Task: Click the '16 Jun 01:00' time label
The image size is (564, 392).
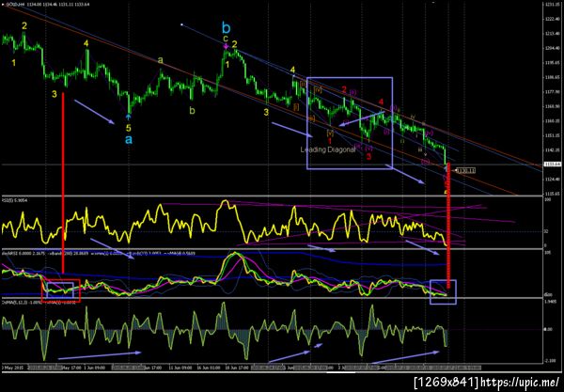Action: pos(211,368)
